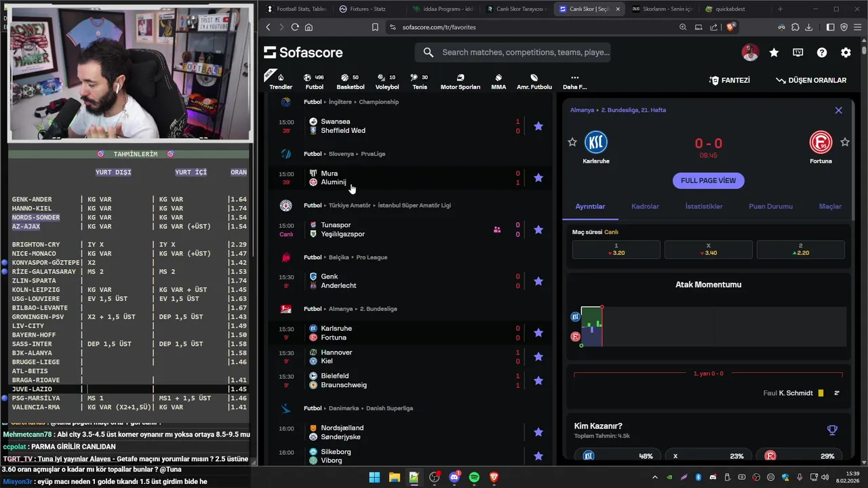Open Brave Shields lion icon

[x=730, y=27]
